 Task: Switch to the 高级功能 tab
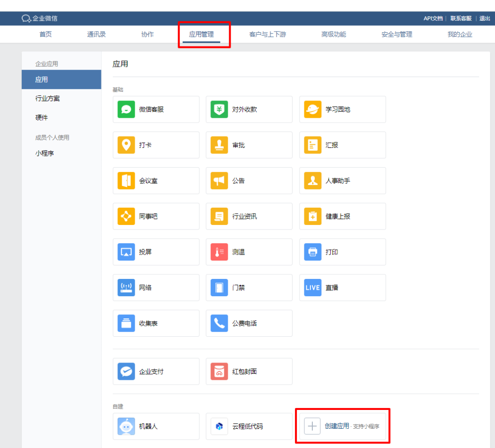(334, 34)
